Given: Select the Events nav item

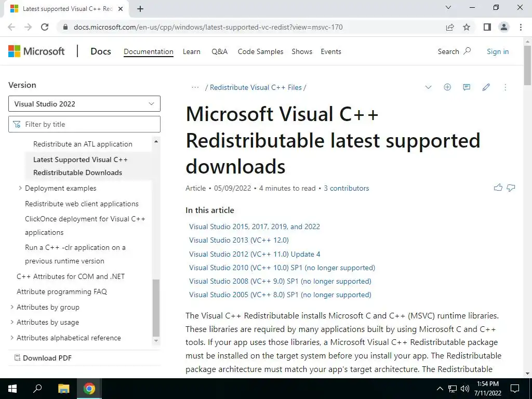Looking at the screenshot, I should [331, 51].
